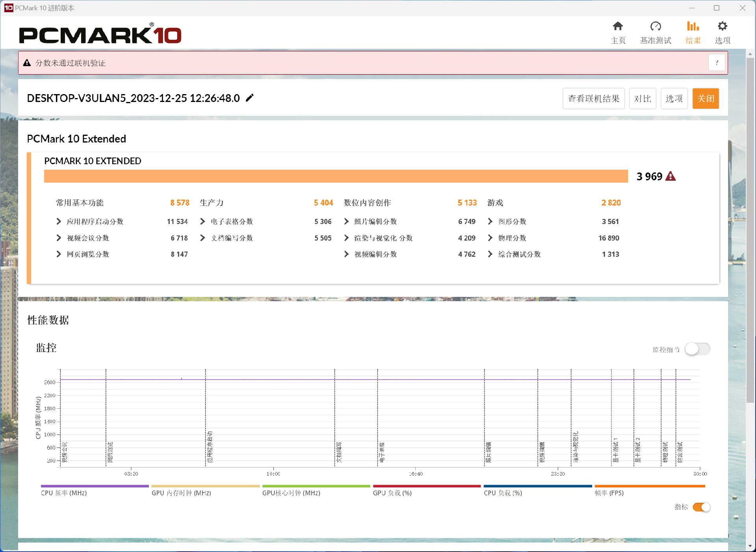Click the pencil icon to rename the result

[x=250, y=98]
